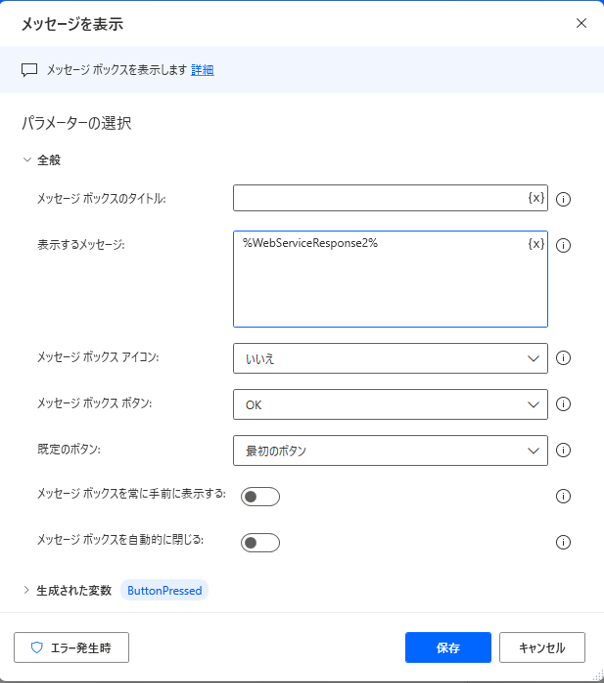Open 既定のボタン dropdown
Screen dimensions: 604x683
click(390, 450)
